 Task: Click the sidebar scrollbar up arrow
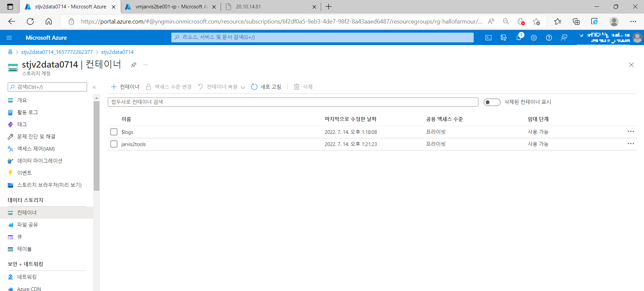point(97,98)
